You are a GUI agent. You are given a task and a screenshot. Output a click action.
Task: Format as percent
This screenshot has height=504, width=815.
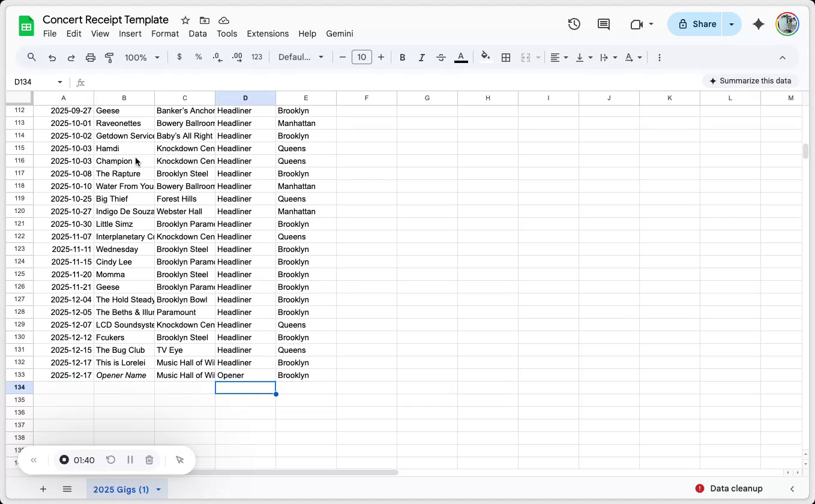point(199,57)
